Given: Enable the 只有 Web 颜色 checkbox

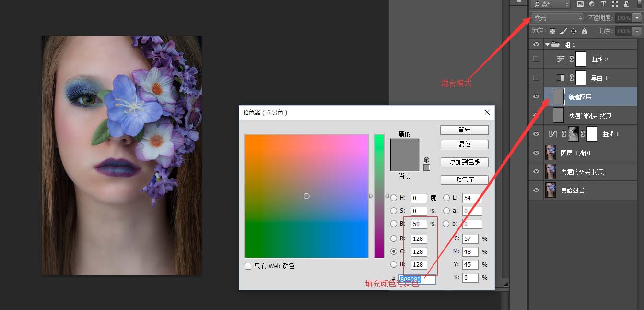Looking at the screenshot, I should pyautogui.click(x=248, y=266).
